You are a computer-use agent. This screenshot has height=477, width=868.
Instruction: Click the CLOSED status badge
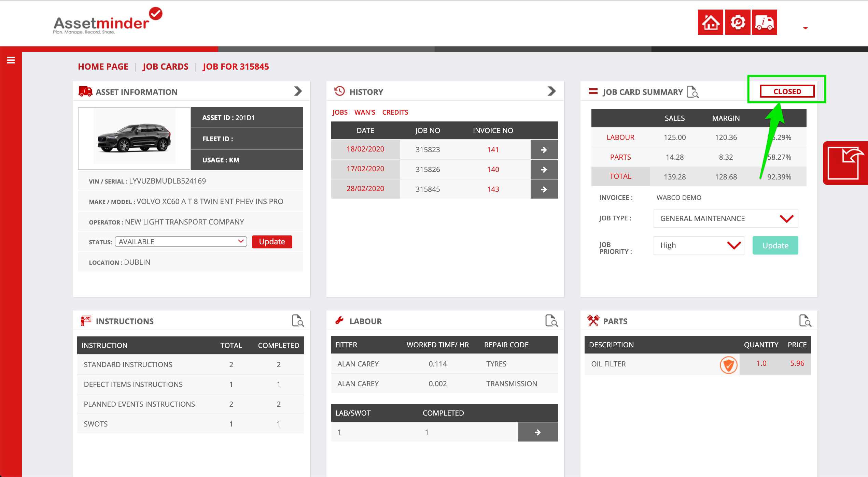(x=787, y=91)
